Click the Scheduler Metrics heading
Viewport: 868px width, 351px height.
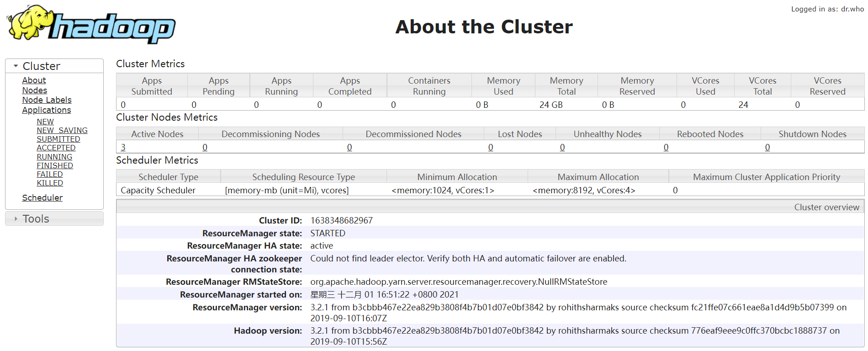157,160
